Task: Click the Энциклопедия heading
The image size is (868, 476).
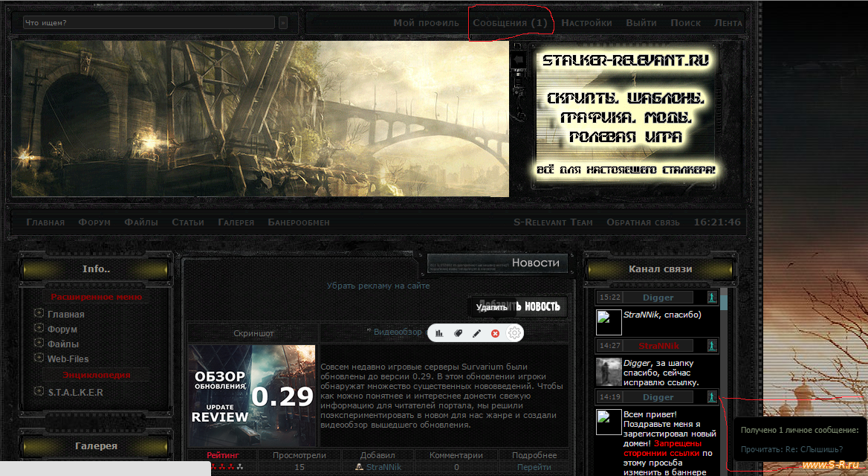Action: click(97, 375)
